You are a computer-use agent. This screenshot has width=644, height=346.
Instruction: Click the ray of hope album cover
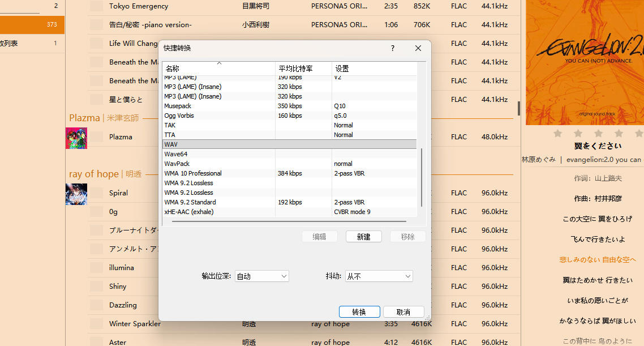(76, 194)
